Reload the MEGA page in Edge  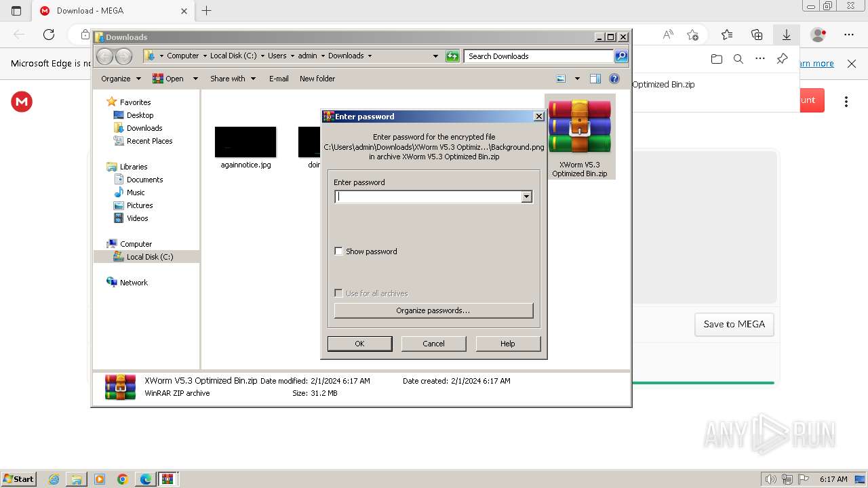pos(49,35)
